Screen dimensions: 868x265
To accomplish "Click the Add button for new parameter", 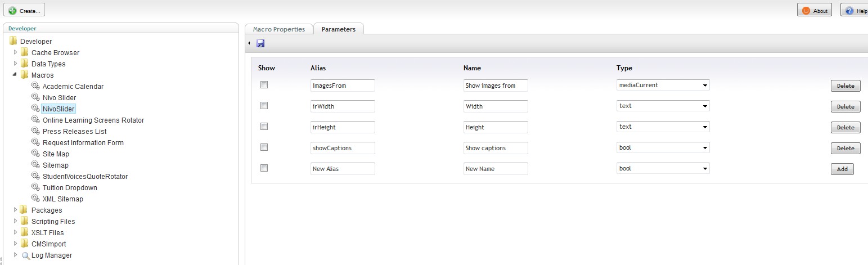I will click(842, 169).
